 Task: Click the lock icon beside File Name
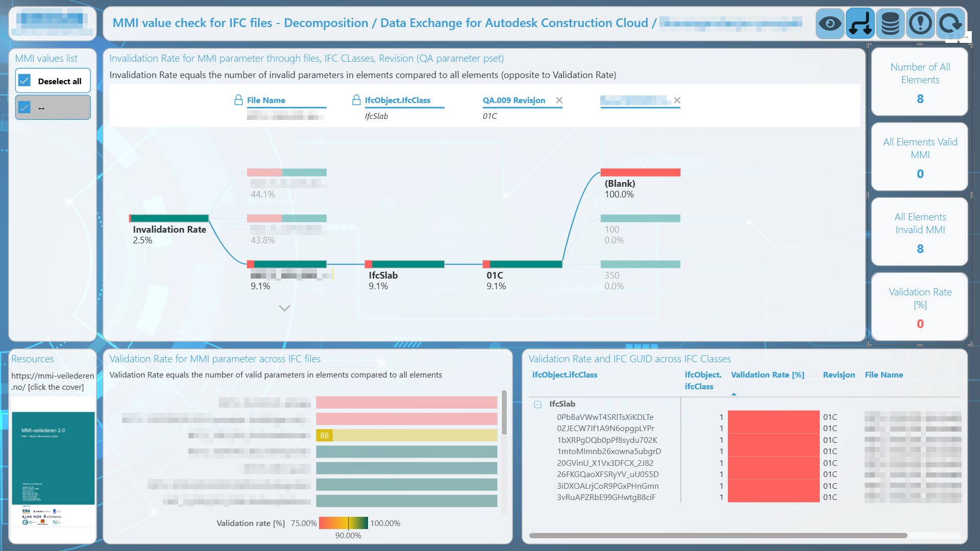238,100
